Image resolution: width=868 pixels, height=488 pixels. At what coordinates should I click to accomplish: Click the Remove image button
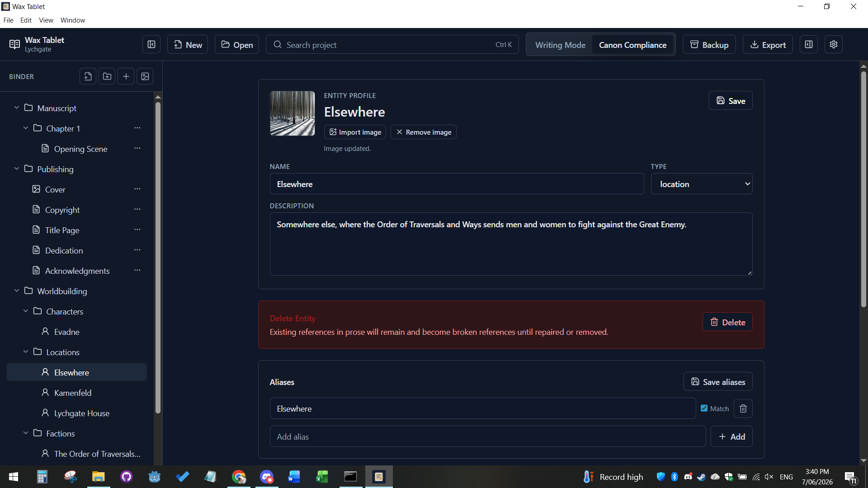click(x=424, y=132)
